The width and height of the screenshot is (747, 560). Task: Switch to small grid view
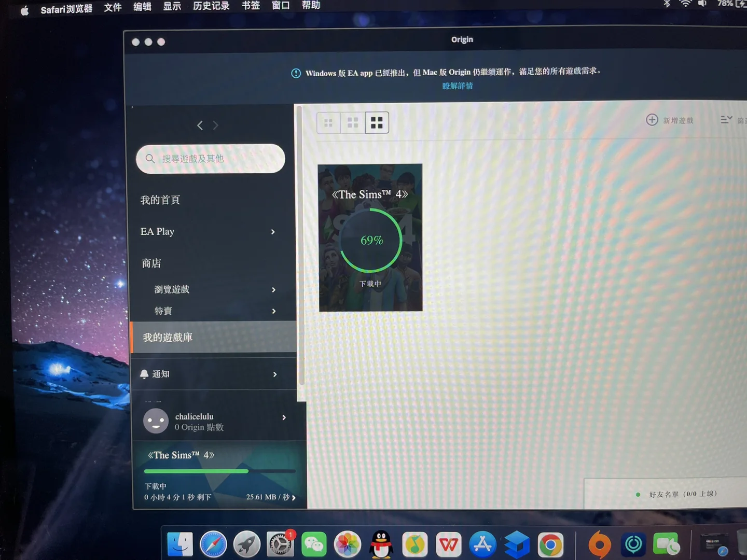[x=328, y=123]
